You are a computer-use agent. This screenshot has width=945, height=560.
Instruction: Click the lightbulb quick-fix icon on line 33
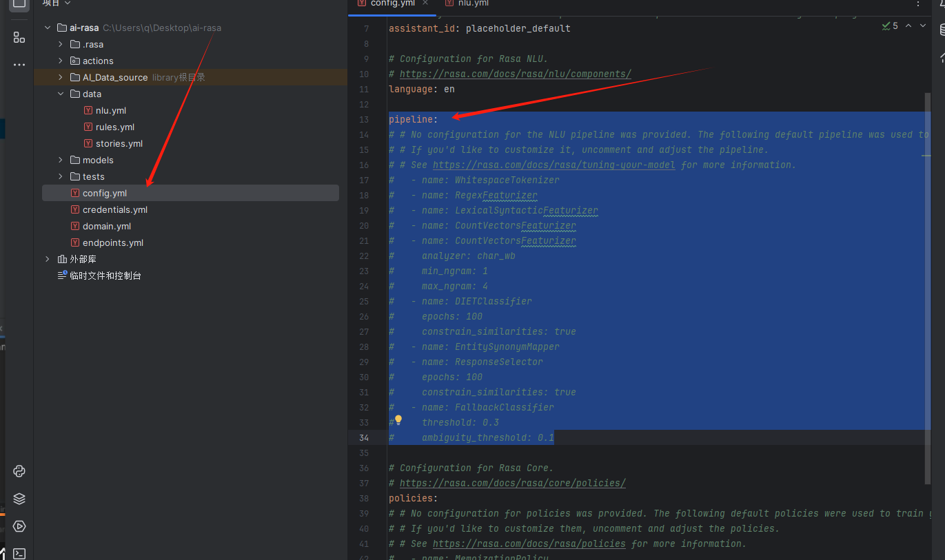coord(398,419)
